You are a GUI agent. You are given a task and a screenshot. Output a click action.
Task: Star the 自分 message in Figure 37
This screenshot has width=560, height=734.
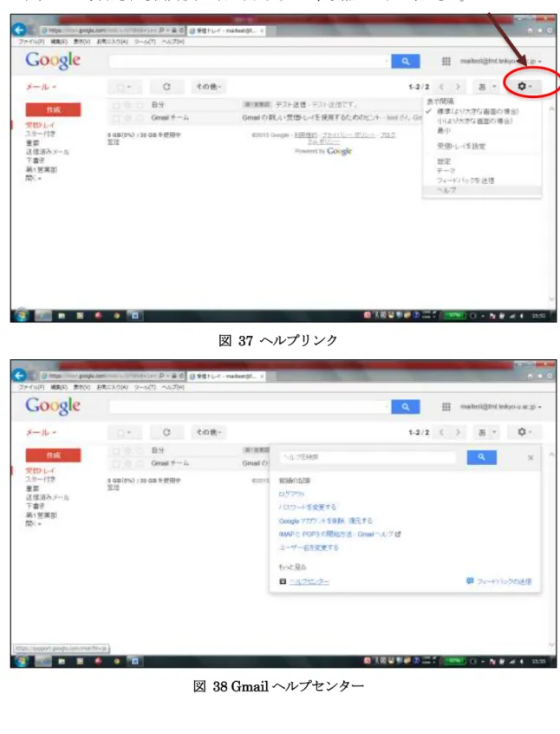click(127, 105)
